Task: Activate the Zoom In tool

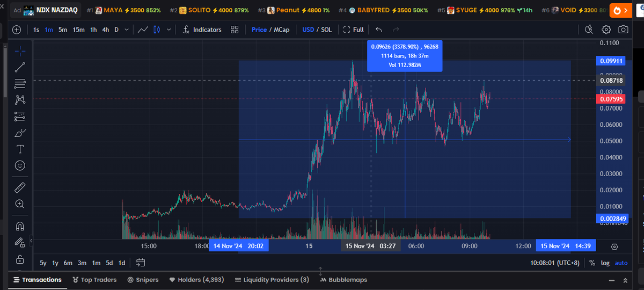Action: 20,204
